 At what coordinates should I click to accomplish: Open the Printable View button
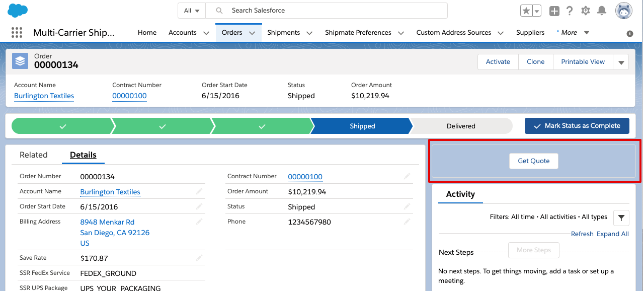583,62
